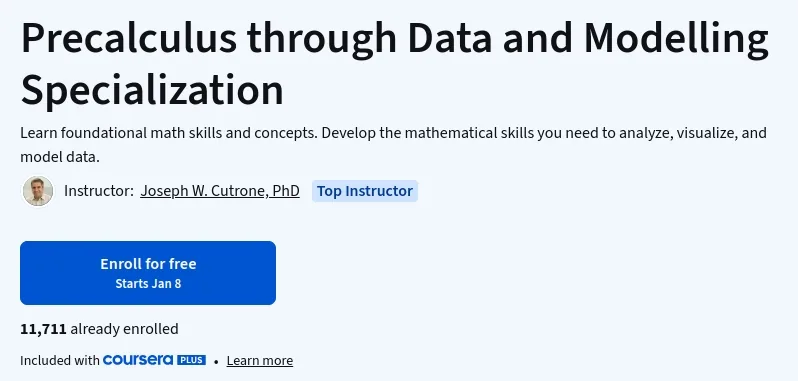Click the 'model data.' description text
This screenshot has height=381, width=798.
(60, 157)
